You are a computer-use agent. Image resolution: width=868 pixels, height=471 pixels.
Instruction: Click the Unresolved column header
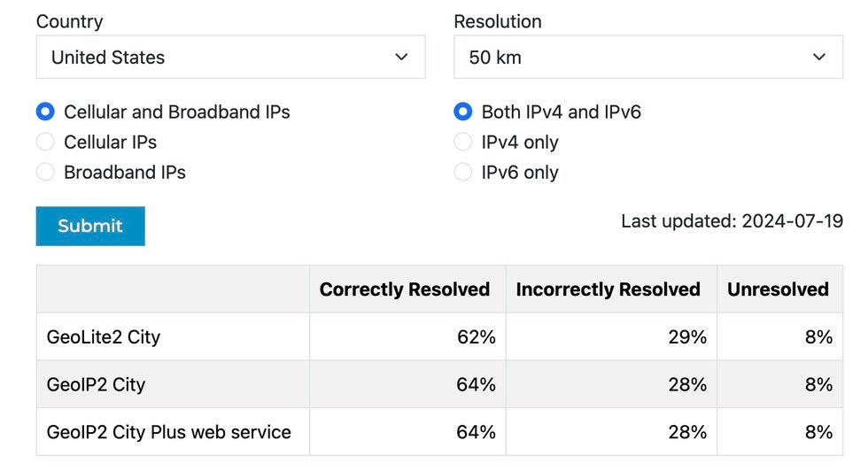778,290
